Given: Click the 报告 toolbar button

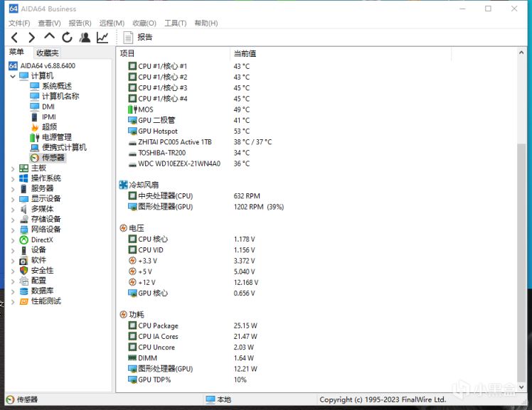Looking at the screenshot, I should (x=138, y=37).
